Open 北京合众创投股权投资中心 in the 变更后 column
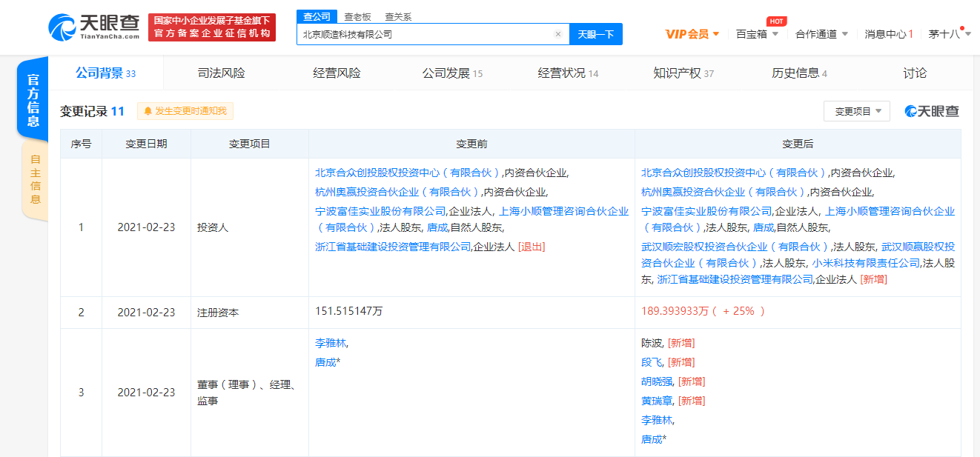 pos(734,173)
